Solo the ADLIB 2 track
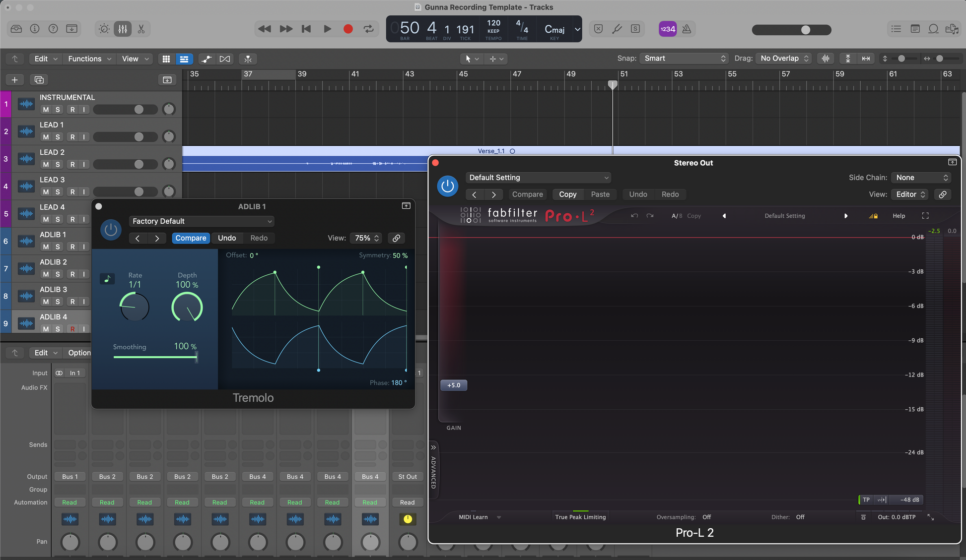The height and width of the screenshot is (560, 966). [x=58, y=274]
